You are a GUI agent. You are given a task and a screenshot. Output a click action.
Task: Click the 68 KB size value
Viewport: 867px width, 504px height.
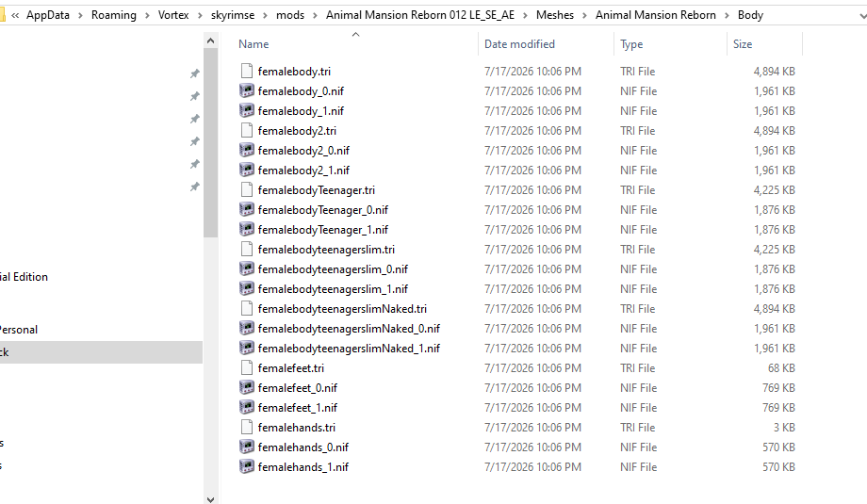pos(781,368)
